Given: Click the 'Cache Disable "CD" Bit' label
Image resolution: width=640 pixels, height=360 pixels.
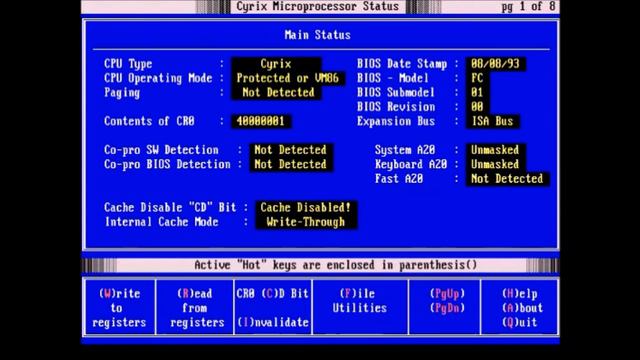Looking at the screenshot, I should click(x=170, y=207).
